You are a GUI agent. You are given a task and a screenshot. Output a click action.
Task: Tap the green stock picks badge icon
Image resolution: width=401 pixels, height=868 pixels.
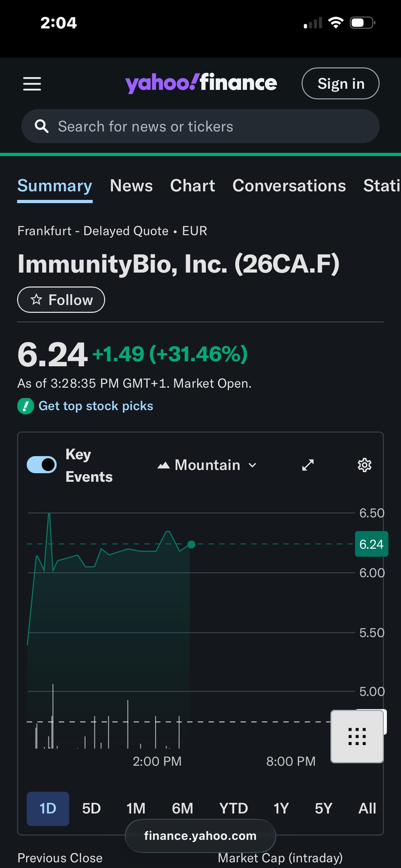26,406
